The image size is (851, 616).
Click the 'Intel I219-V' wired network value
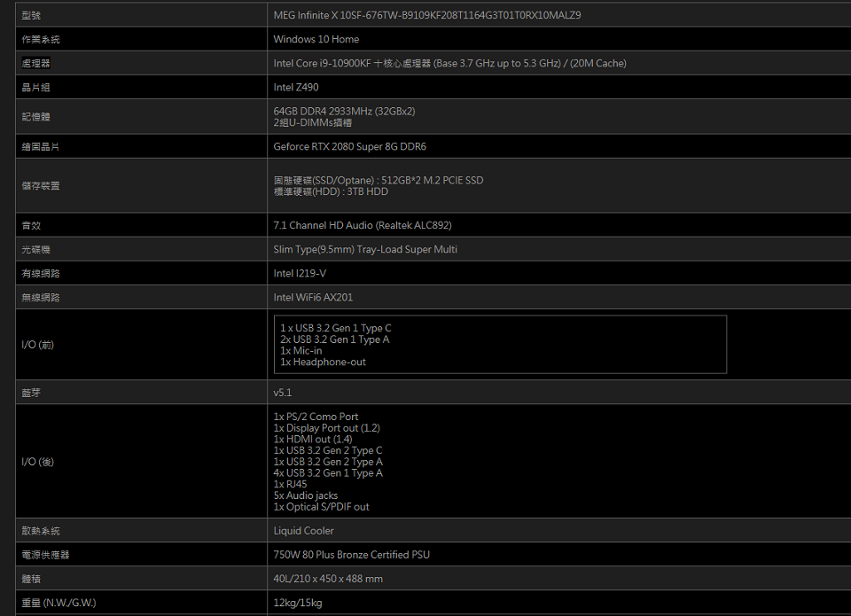[300, 273]
